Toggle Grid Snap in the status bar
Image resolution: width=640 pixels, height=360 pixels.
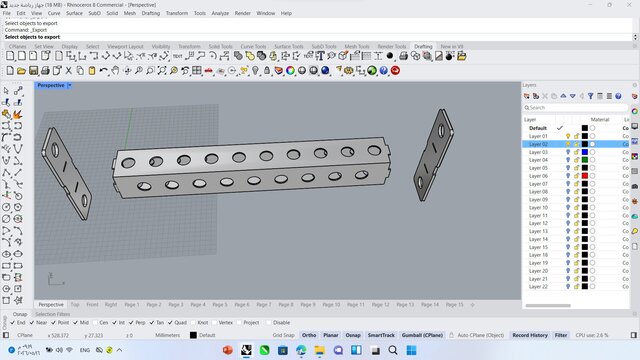[284, 335]
